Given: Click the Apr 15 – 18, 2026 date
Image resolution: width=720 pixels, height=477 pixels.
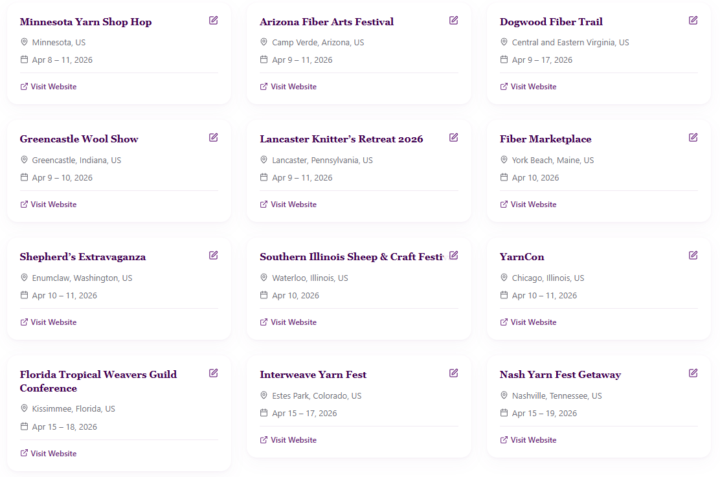Looking at the screenshot, I should pos(64,427).
